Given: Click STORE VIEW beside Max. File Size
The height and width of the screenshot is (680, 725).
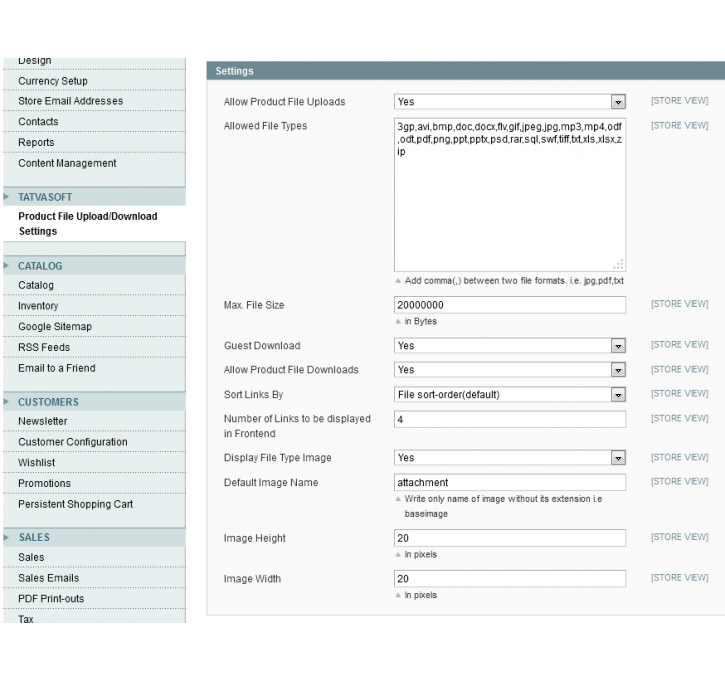Looking at the screenshot, I should click(x=679, y=304).
